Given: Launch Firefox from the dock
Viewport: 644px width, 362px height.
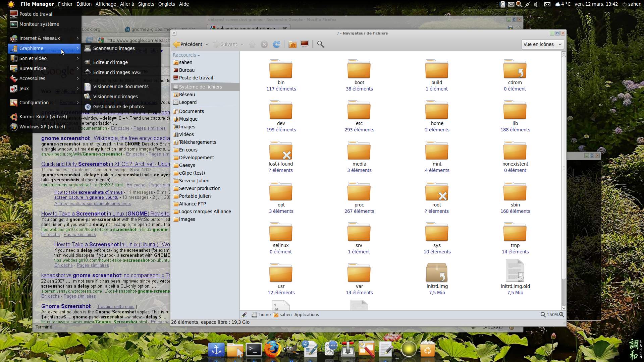Looking at the screenshot, I should coord(272,349).
